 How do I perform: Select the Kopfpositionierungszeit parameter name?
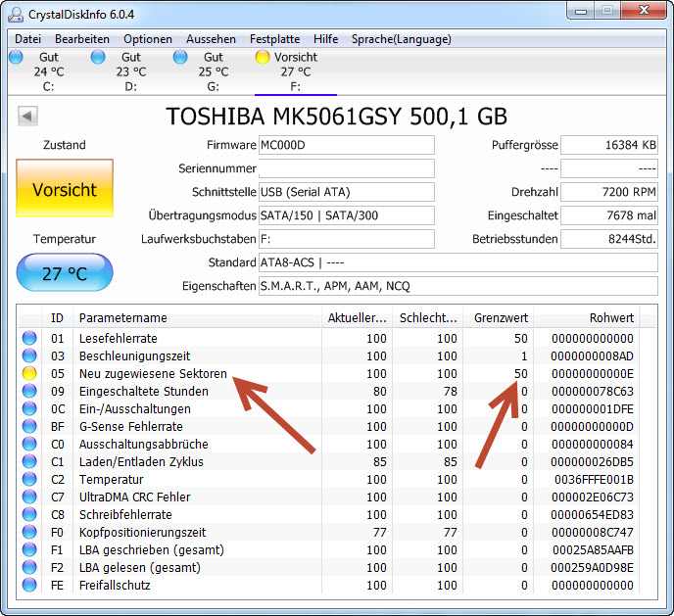coord(143,533)
